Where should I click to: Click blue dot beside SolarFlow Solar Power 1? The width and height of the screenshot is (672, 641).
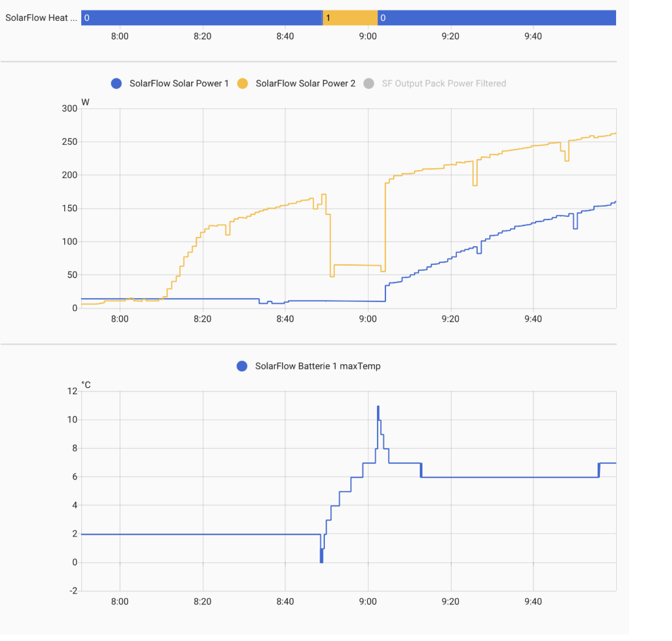coord(116,83)
